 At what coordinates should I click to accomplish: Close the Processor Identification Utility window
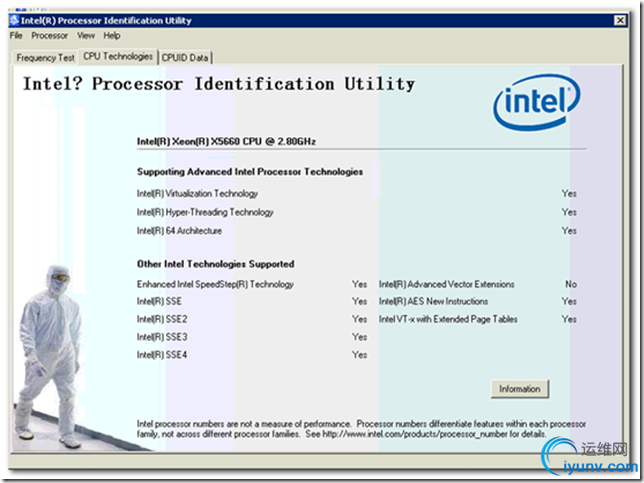click(x=620, y=20)
